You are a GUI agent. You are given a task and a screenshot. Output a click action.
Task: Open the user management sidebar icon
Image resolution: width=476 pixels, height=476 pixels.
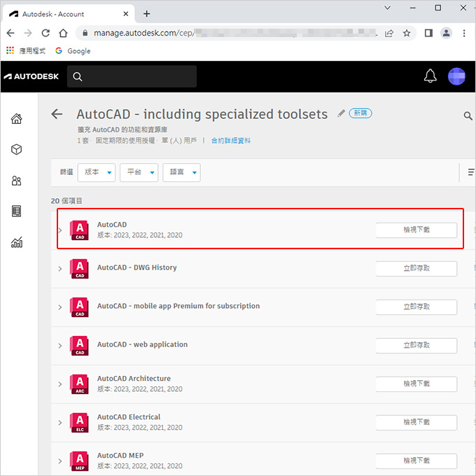click(16, 181)
